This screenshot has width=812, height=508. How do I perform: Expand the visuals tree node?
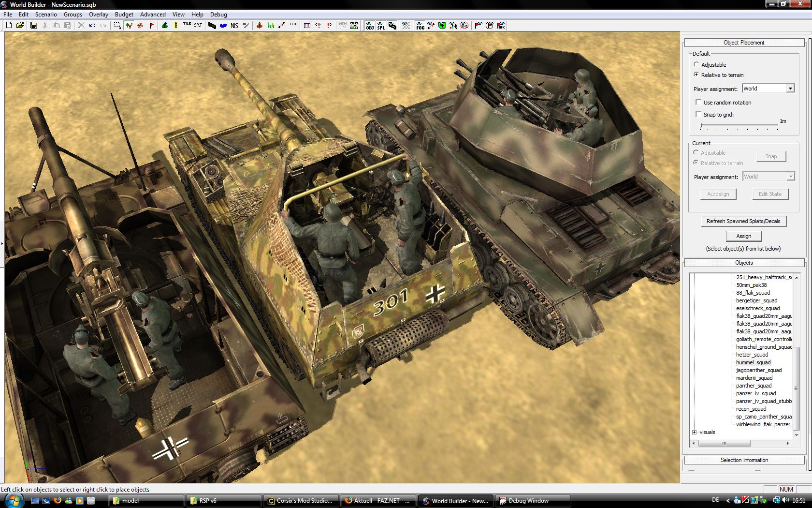point(695,432)
